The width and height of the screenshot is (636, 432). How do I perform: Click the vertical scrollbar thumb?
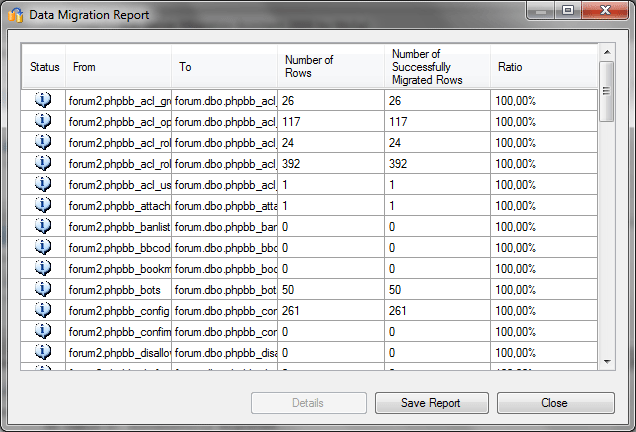pos(606,91)
